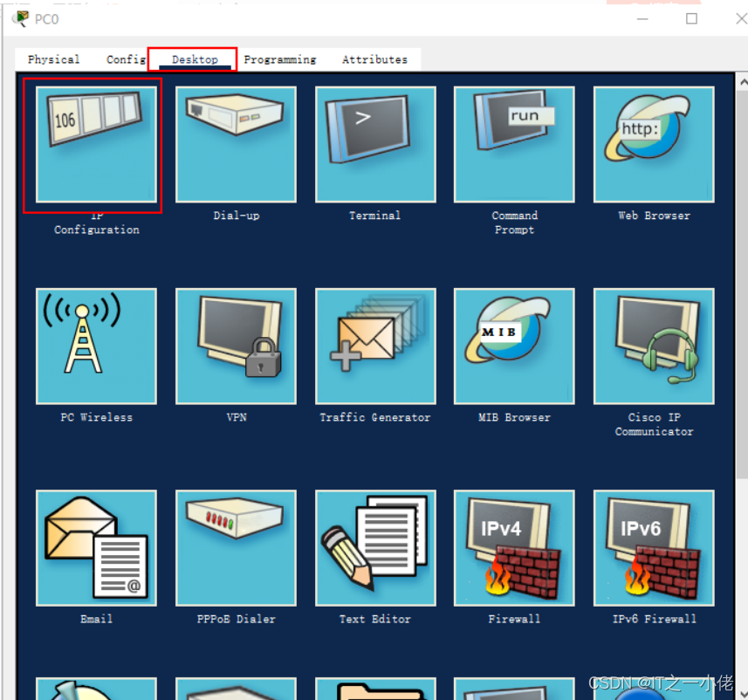Click the PC0 window title icon
Image resolution: width=748 pixels, height=700 pixels.
(20, 19)
